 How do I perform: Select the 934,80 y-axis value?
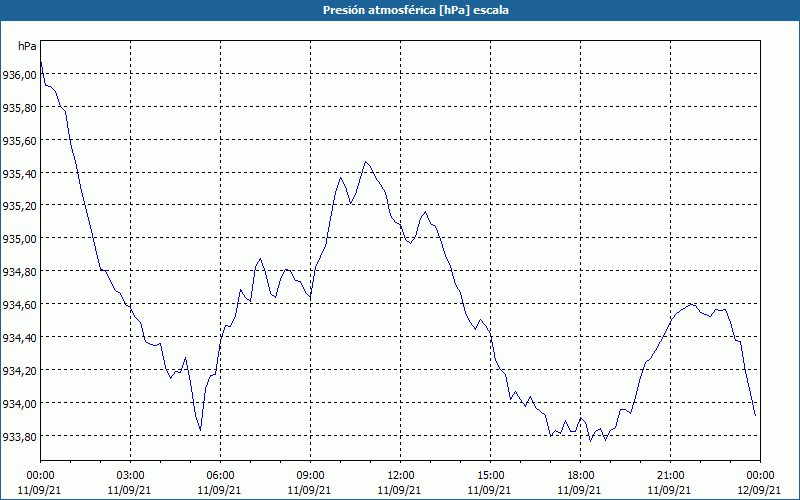tap(19, 271)
